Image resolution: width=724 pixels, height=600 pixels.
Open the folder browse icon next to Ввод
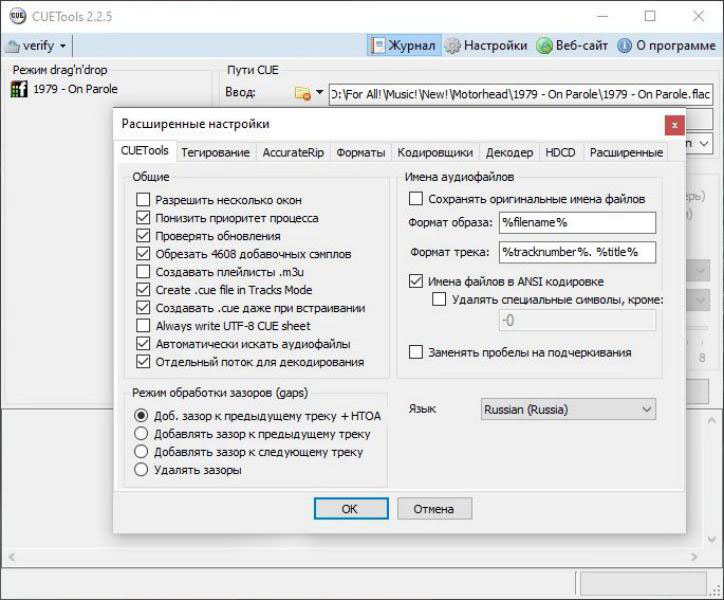[302, 93]
